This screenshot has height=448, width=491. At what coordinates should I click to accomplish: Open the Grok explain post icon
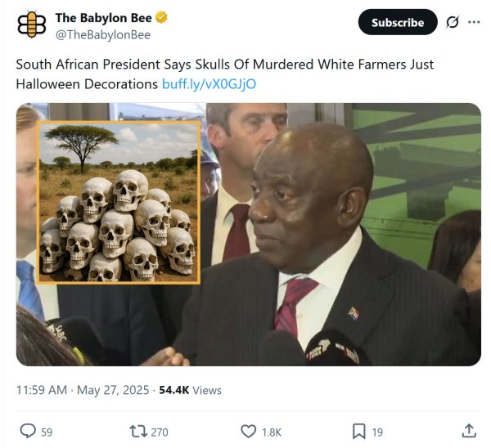point(452,22)
